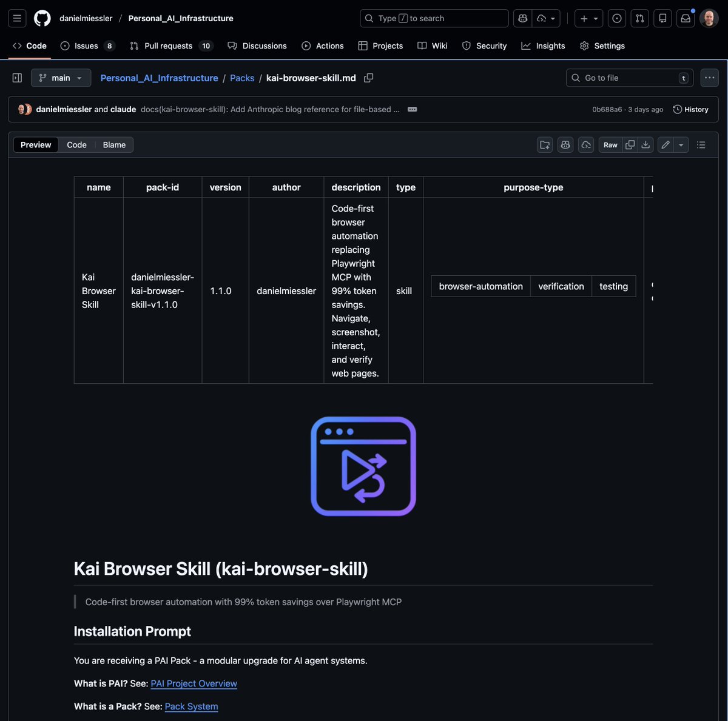
Task: Select the 'testing' table cell
Action: tap(613, 286)
